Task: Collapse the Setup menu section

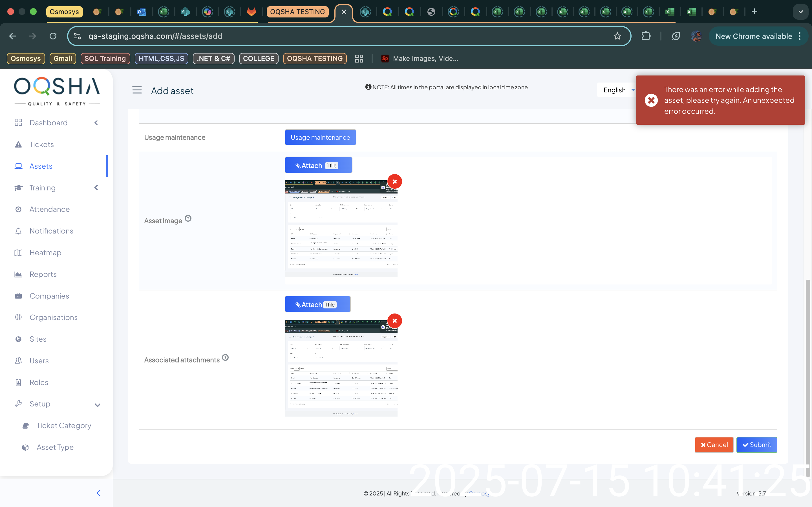Action: tap(97, 405)
